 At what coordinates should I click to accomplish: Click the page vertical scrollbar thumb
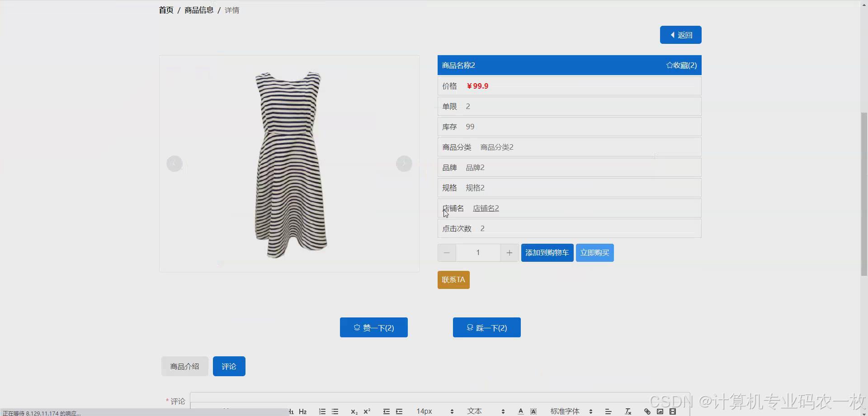point(864,194)
